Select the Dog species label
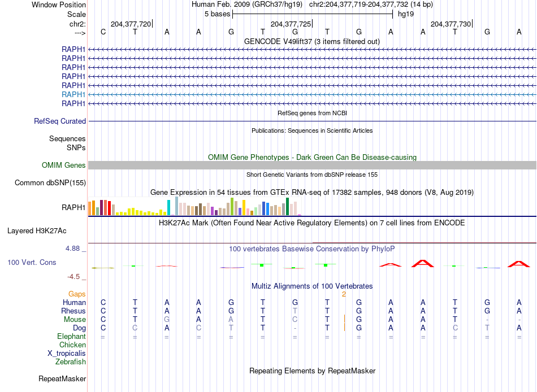 click(79, 328)
